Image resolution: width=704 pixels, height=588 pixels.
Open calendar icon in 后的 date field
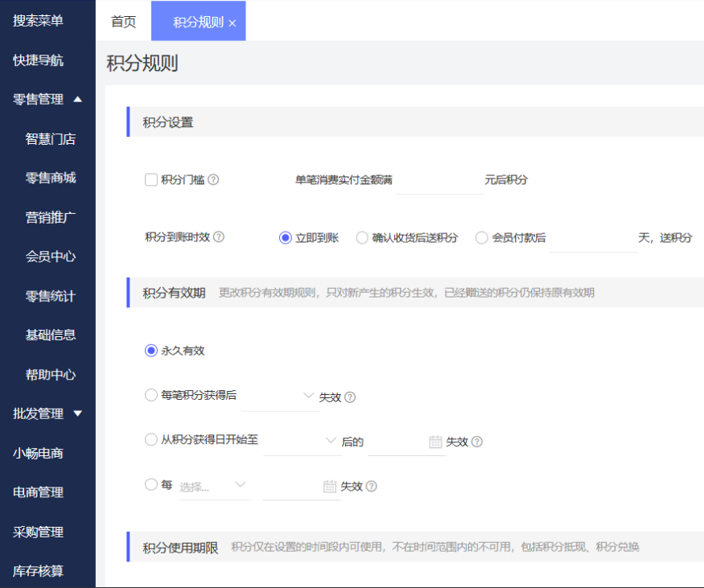click(x=435, y=442)
